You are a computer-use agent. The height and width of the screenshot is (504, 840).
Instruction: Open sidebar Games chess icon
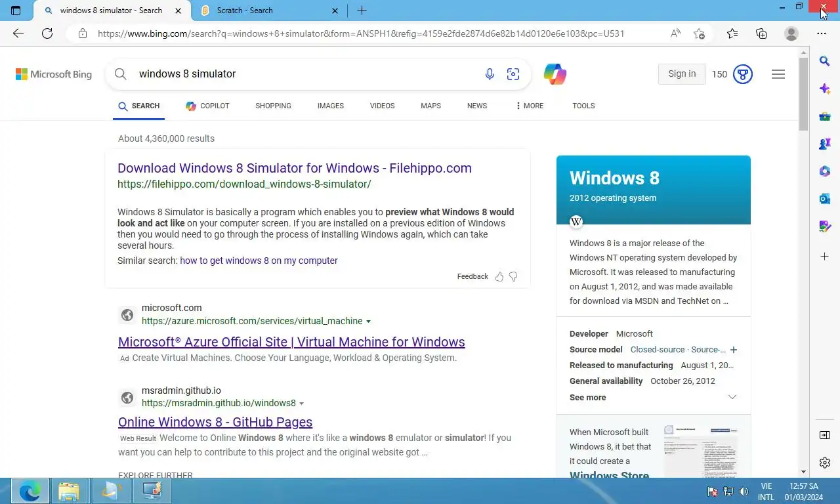click(x=825, y=144)
